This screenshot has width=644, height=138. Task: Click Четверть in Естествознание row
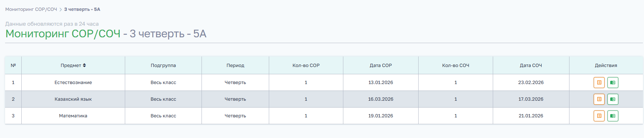pyautogui.click(x=235, y=83)
